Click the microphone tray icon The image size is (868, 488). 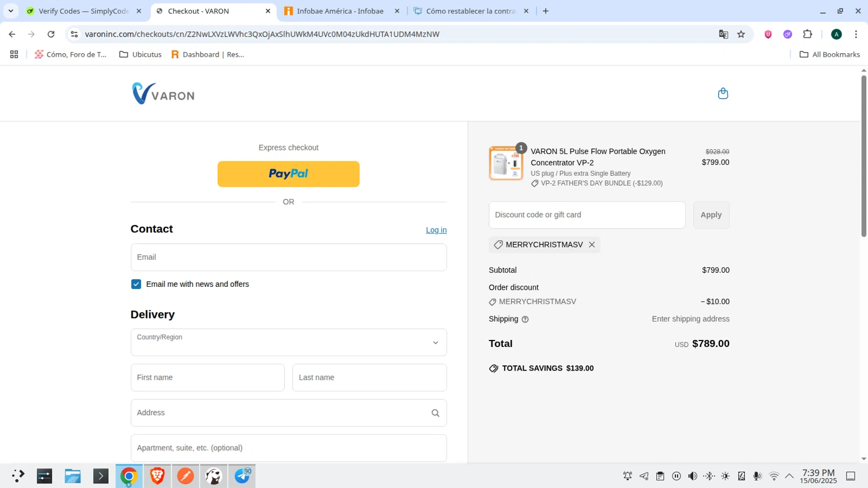(757, 476)
